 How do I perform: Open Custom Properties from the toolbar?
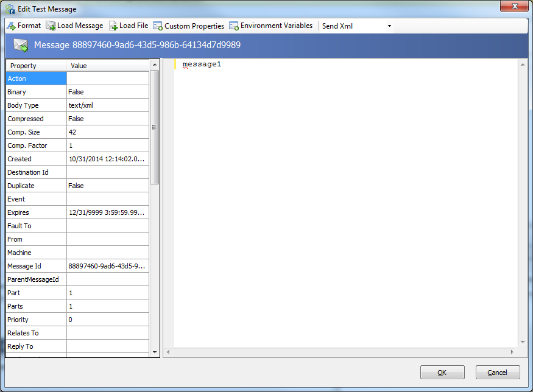click(x=189, y=26)
